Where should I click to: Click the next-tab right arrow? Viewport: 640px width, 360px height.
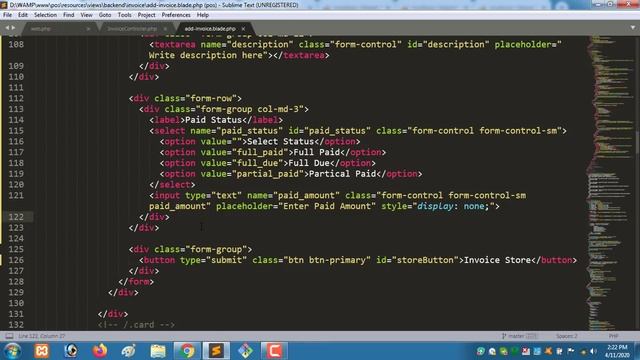click(x=13, y=28)
